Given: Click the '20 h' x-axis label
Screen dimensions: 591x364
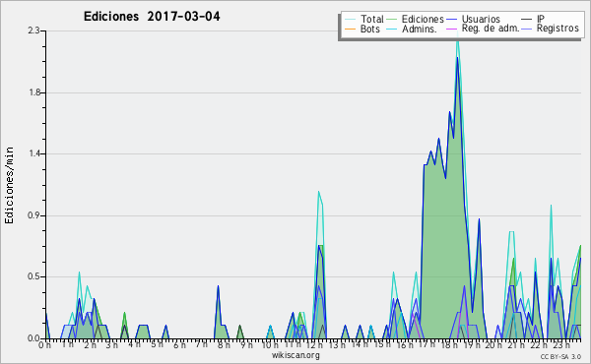Looking at the screenshot, I should coord(493,345).
